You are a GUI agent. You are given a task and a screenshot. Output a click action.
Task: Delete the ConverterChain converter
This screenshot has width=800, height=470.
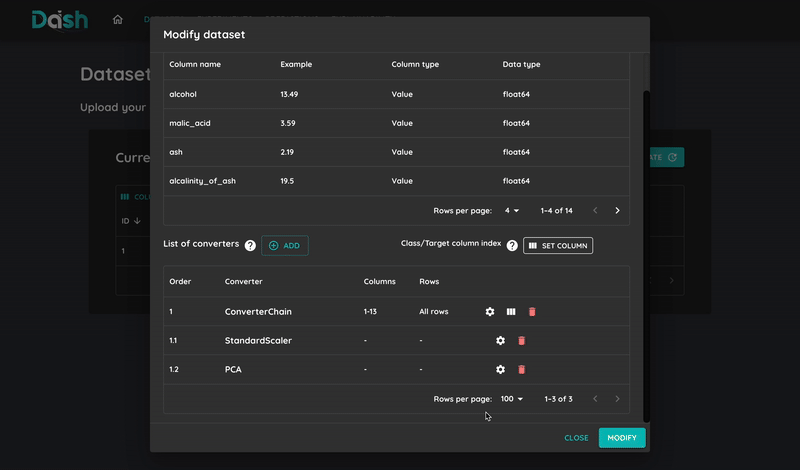(532, 311)
